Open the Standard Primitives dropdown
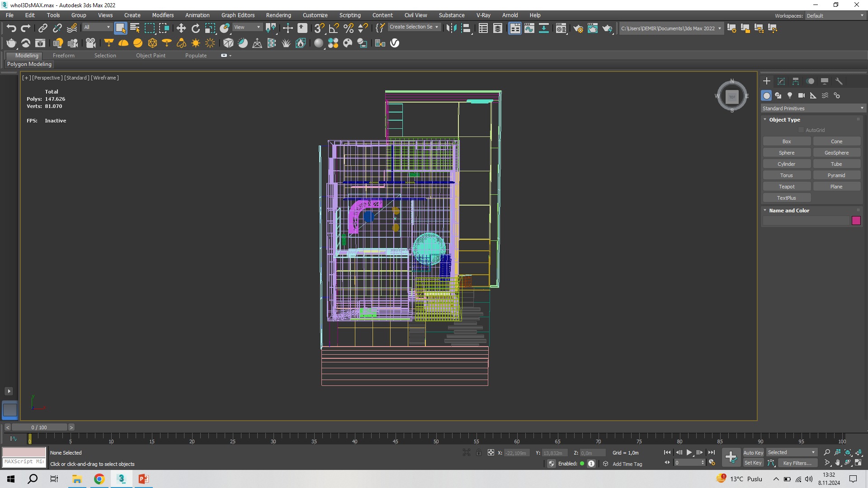The height and width of the screenshot is (488, 868). (x=812, y=108)
